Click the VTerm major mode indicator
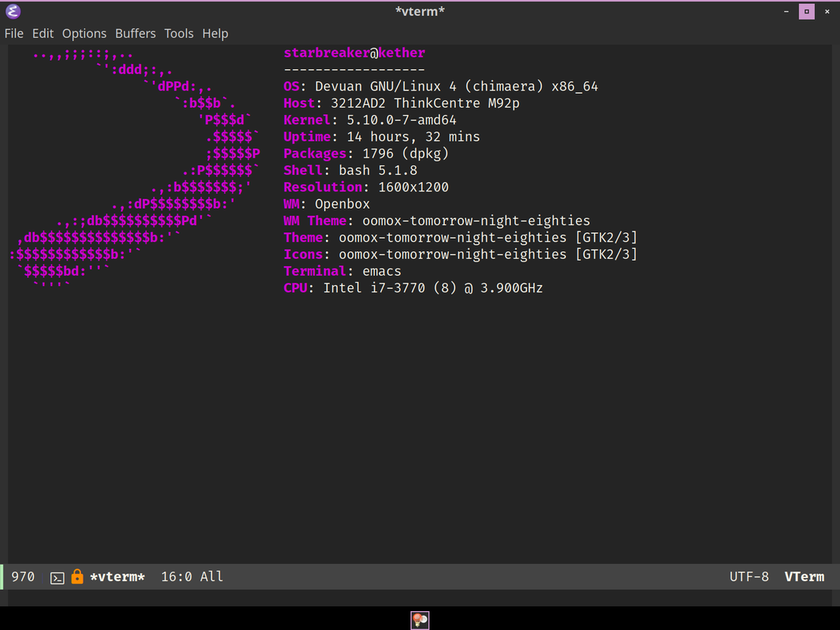 [x=804, y=577]
